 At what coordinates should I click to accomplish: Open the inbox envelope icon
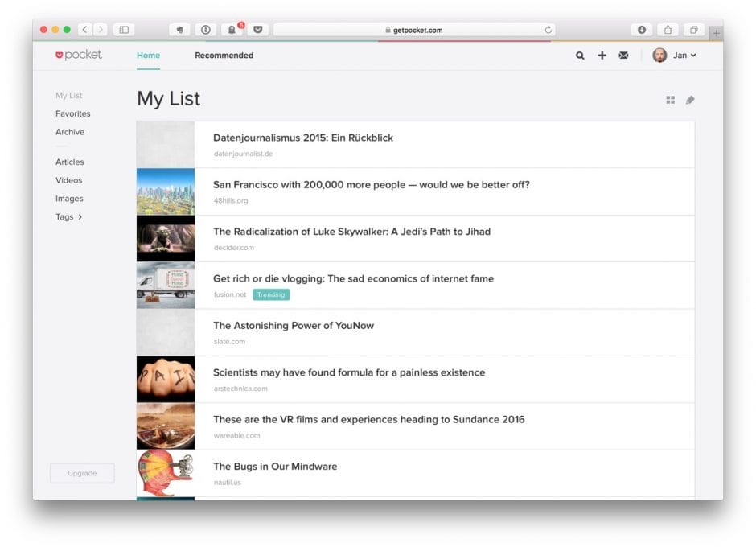point(623,56)
